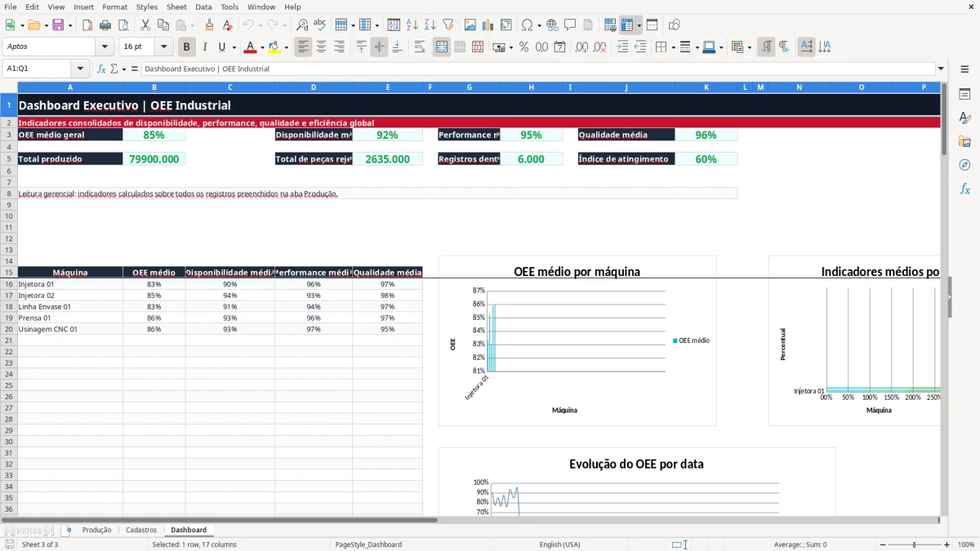Screen dimensions: 980x551
Task: Expand the Name Box dropdown
Action: coord(80,69)
